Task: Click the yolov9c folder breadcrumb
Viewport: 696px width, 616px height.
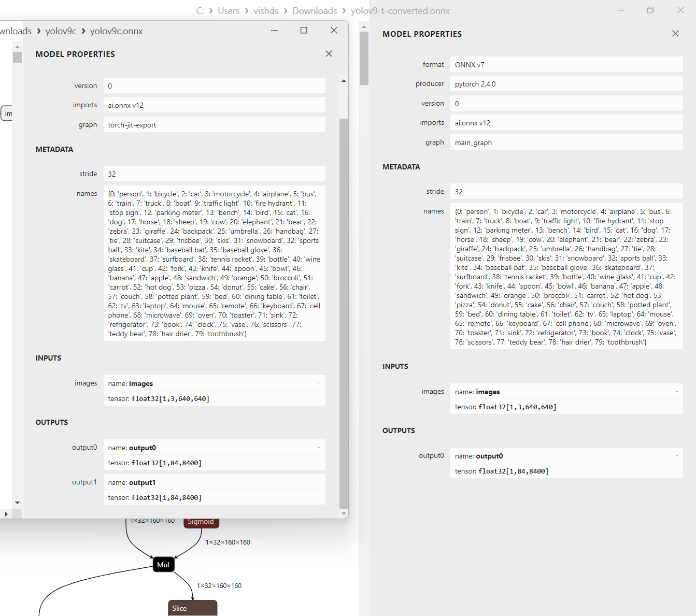Action: tap(61, 31)
